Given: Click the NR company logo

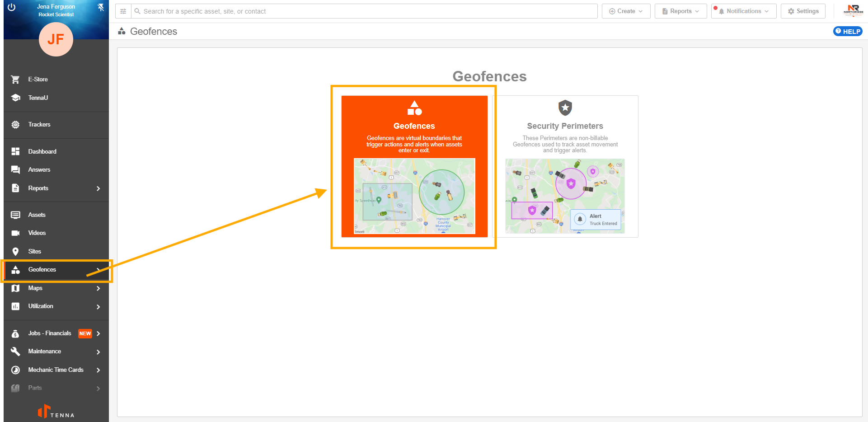Looking at the screenshot, I should 853,10.
